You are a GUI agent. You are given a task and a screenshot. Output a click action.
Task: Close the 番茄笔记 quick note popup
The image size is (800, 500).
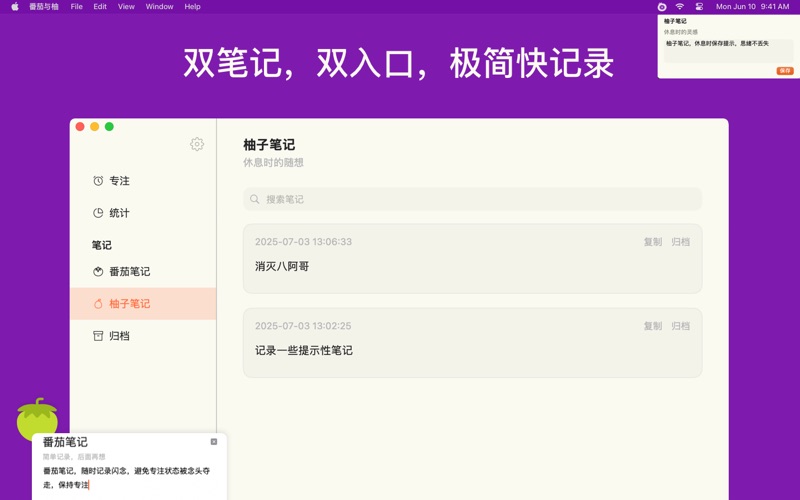(x=214, y=441)
